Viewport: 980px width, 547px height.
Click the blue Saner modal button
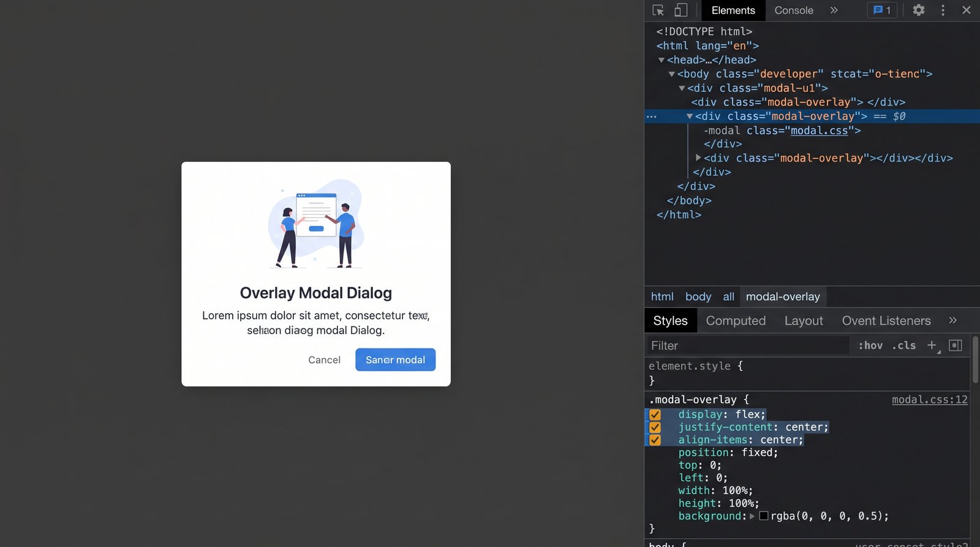tap(396, 360)
